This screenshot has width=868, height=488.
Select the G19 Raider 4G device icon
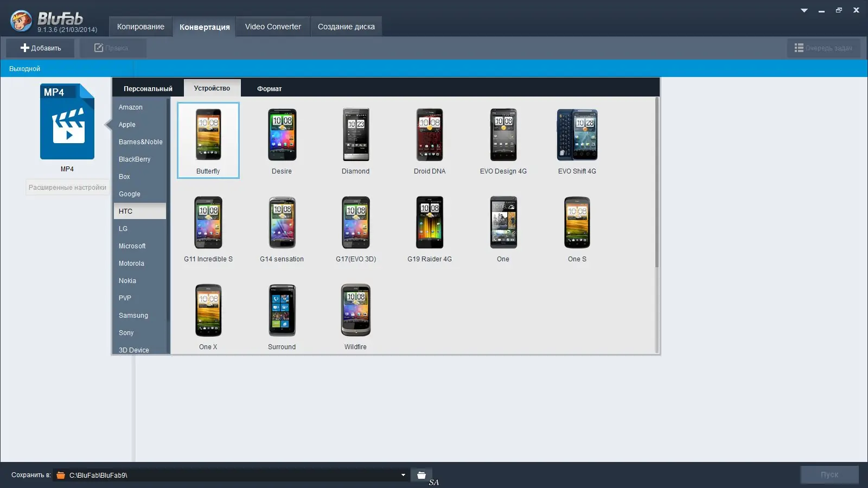tap(430, 222)
